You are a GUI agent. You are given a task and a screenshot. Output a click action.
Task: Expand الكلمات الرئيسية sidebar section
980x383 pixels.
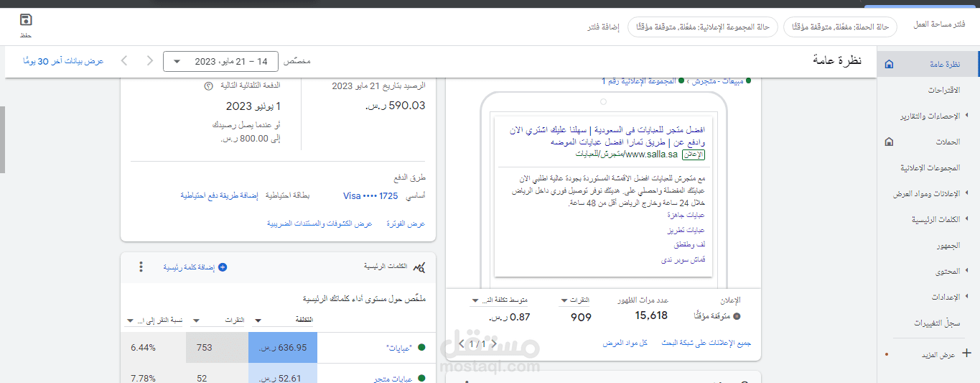click(x=966, y=219)
